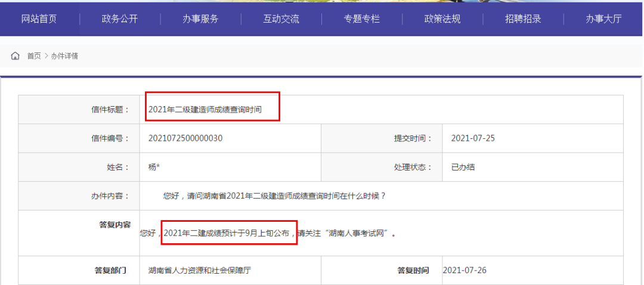Go to 办事服务 section
Screen dimensions: 644x285
pos(200,18)
